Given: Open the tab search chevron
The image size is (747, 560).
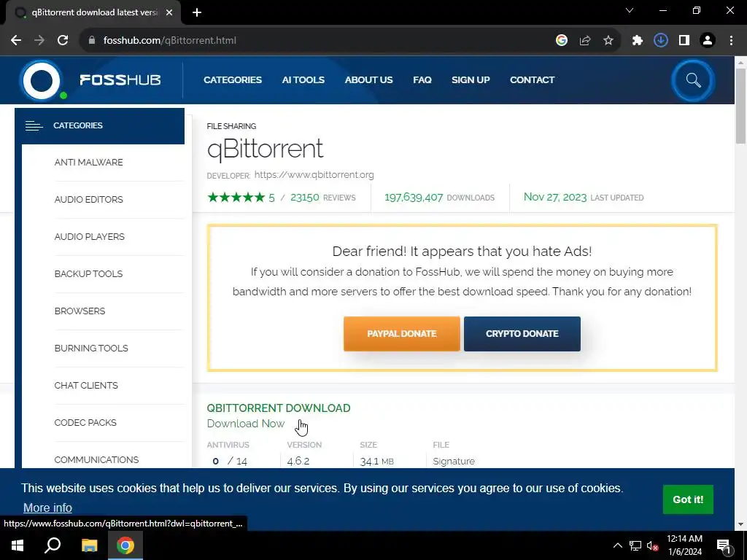Looking at the screenshot, I should (630, 10).
